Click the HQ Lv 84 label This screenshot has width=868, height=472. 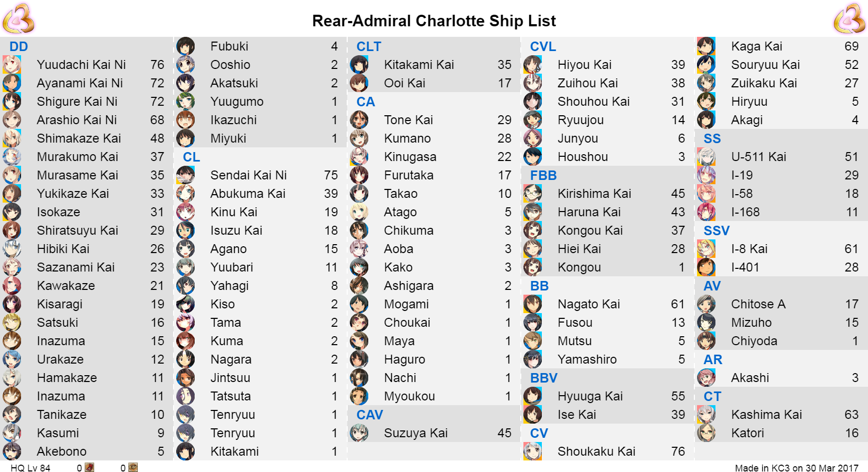(31, 468)
